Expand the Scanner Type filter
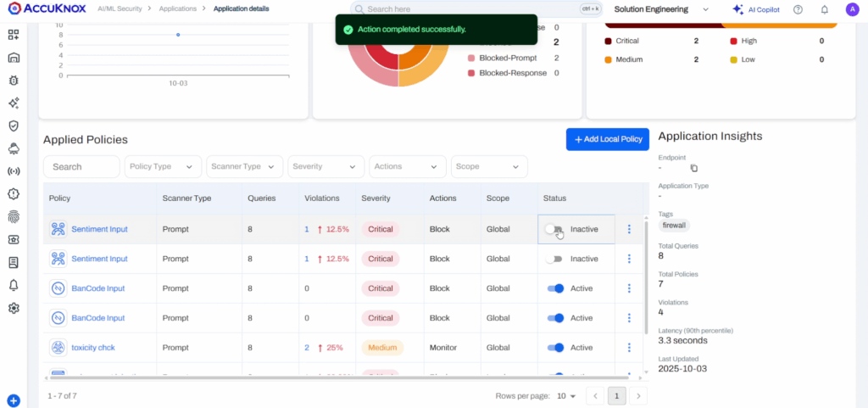 click(x=244, y=166)
